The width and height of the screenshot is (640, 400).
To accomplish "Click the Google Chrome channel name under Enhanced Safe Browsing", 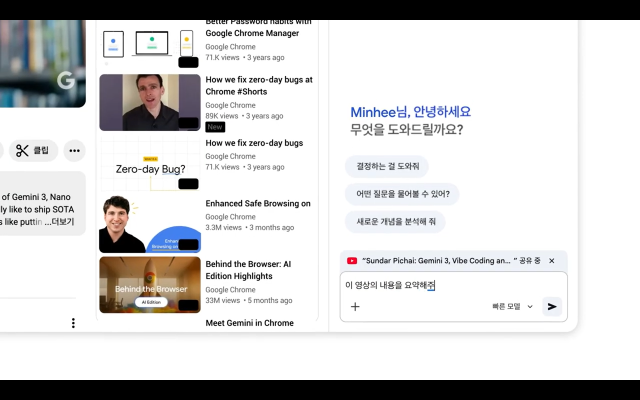I will pos(230,217).
